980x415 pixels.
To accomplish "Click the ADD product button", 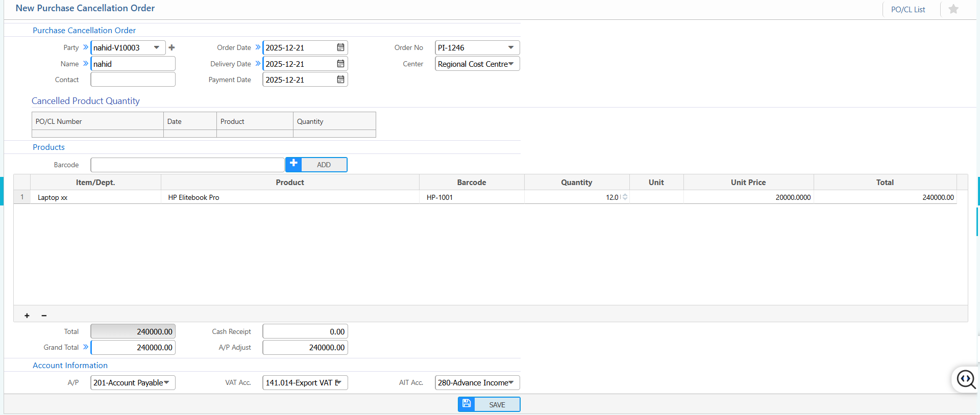I will (x=316, y=165).
